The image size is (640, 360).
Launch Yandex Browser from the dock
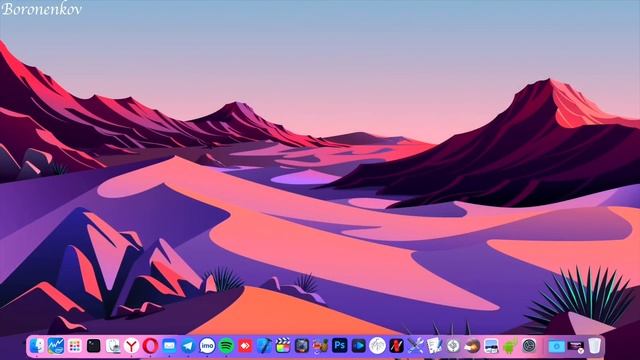[131, 346]
